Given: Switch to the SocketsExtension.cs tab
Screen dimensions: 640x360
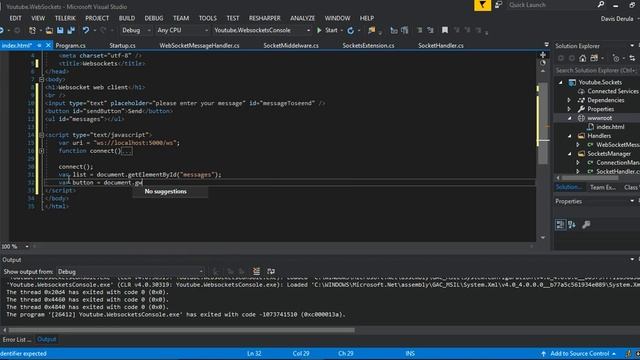Looking at the screenshot, I should 368,45.
